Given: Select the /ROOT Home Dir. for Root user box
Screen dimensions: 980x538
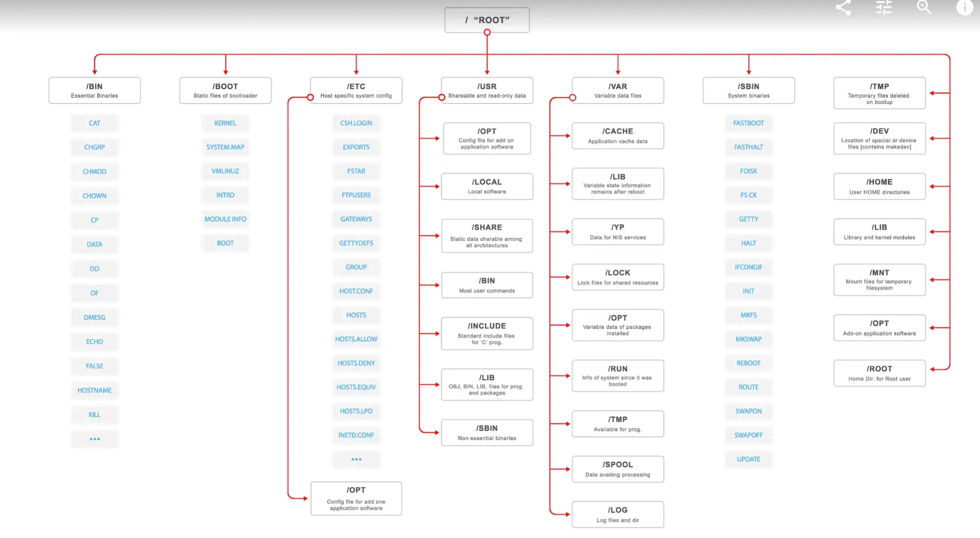Looking at the screenshot, I should (x=879, y=373).
